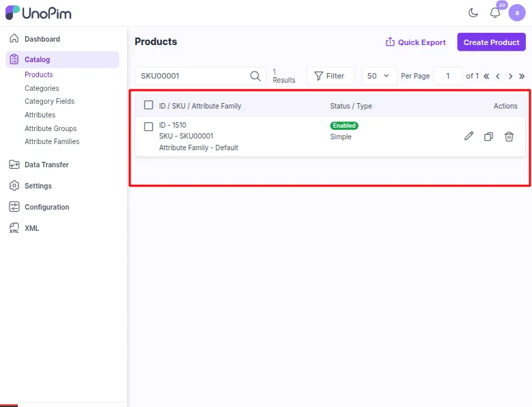The width and height of the screenshot is (532, 407).
Task: Edit product SKU00001 with pencil icon
Action: pyautogui.click(x=468, y=137)
